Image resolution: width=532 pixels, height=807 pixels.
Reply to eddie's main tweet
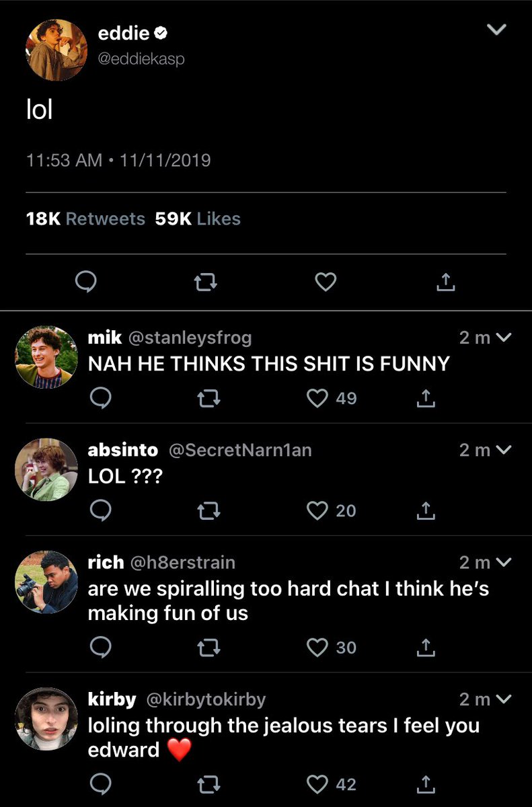pyautogui.click(x=85, y=283)
